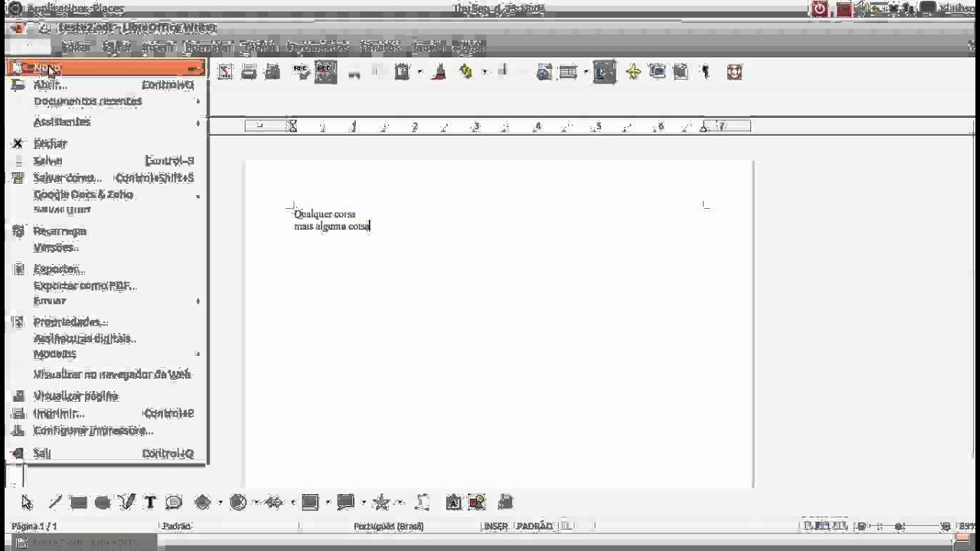Click the Hyperlink globe toolbar icon
The image size is (980, 551).
544,72
